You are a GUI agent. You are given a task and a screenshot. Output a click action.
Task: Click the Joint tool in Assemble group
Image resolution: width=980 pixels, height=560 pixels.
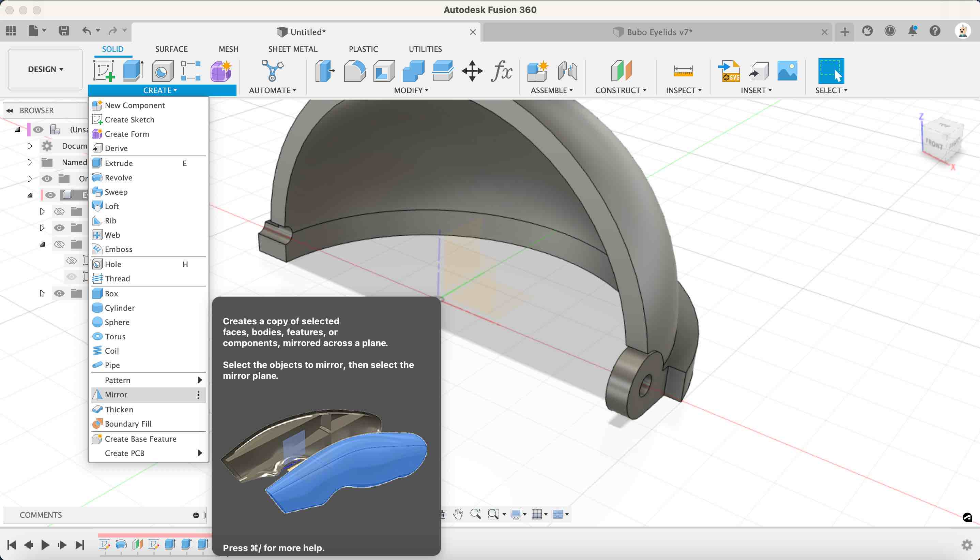(x=567, y=71)
